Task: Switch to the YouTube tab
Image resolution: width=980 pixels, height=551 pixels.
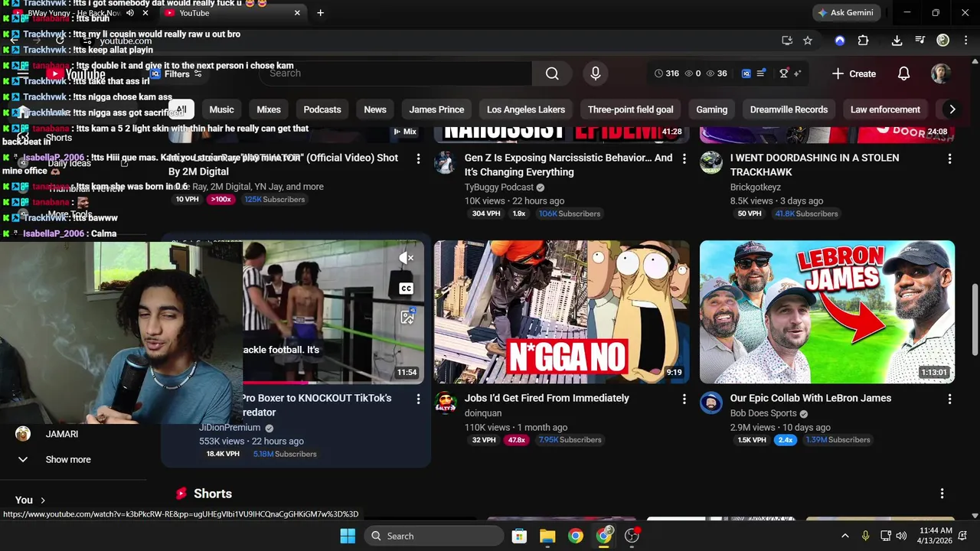Action: point(232,13)
